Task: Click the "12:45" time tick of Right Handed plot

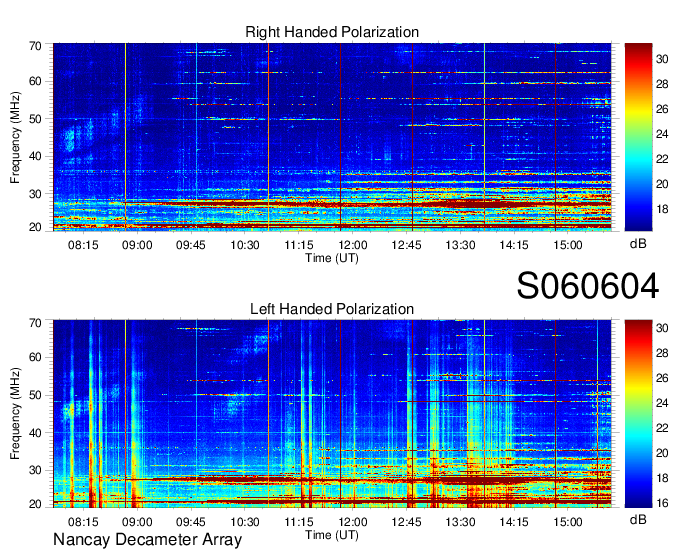Action: coord(406,245)
